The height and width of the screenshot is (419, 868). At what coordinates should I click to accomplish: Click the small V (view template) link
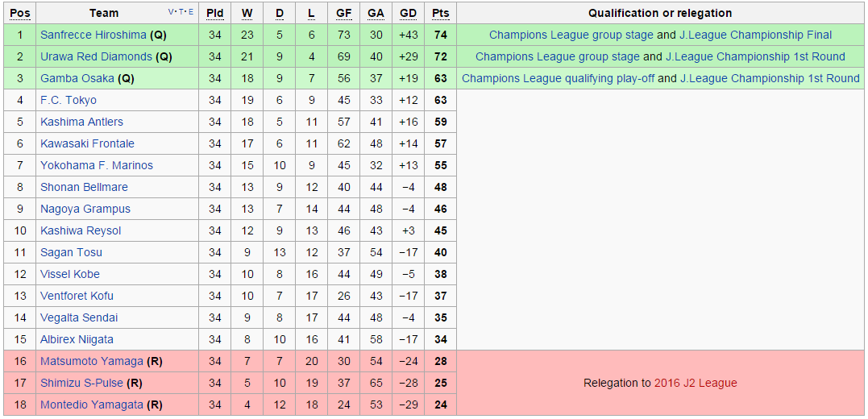pyautogui.click(x=171, y=12)
